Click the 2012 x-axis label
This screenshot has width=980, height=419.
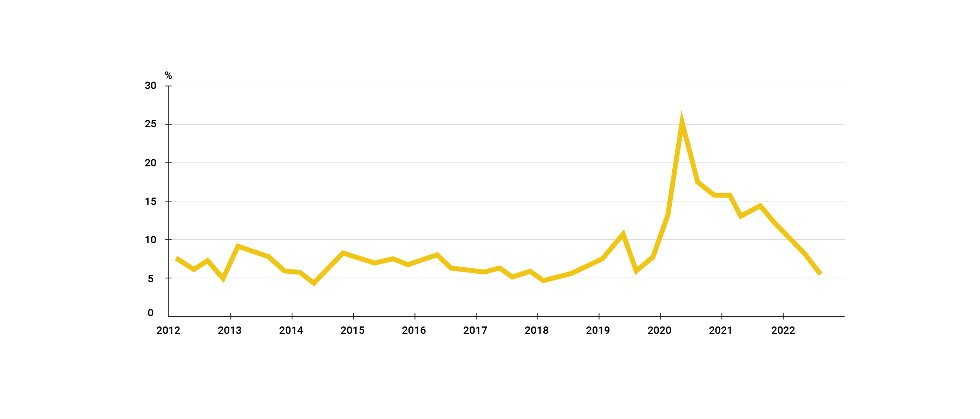click(x=168, y=331)
